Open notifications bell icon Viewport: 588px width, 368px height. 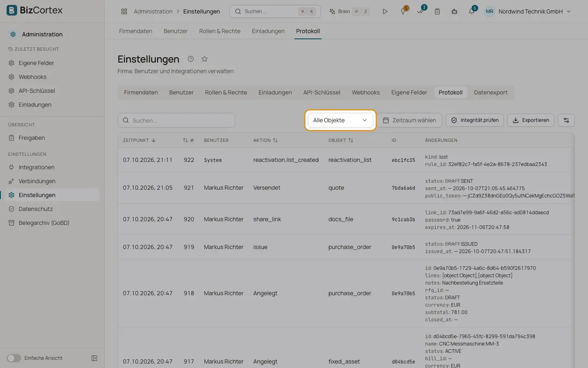click(472, 11)
